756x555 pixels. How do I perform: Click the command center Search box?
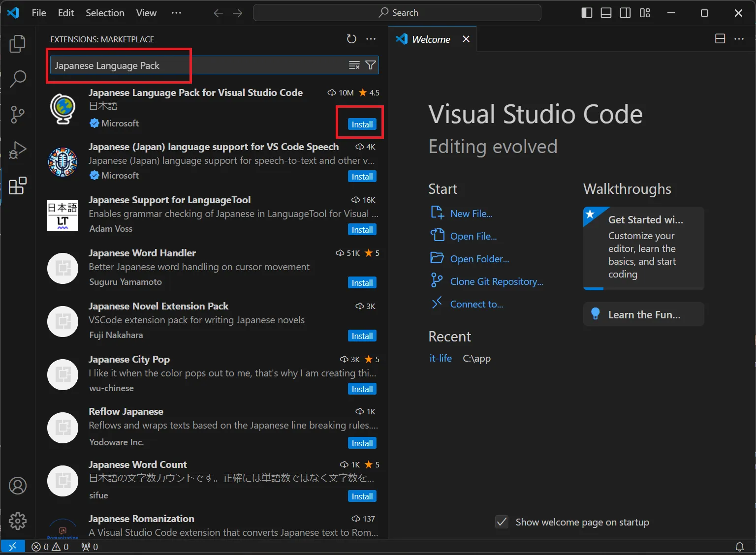(397, 13)
